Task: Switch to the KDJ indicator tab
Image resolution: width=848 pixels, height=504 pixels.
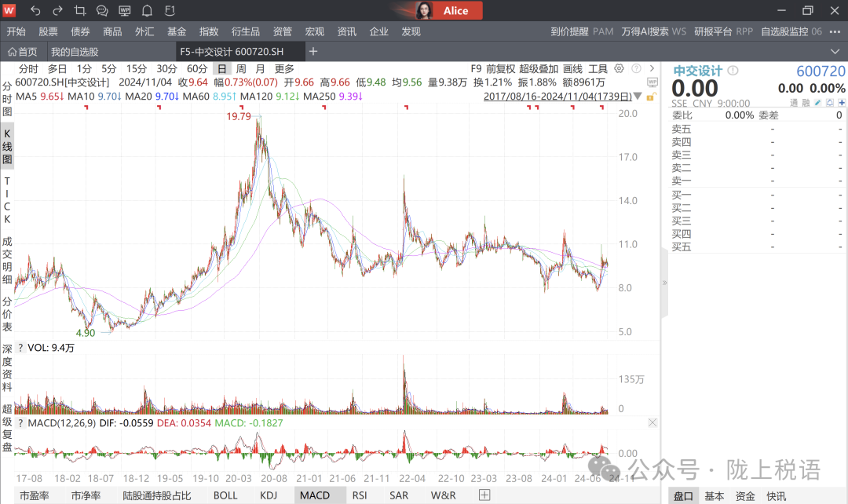Action: coord(269,495)
